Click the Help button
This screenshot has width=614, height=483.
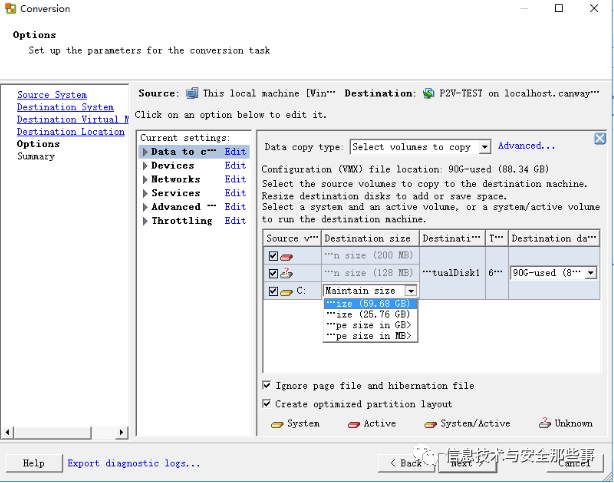point(34,463)
